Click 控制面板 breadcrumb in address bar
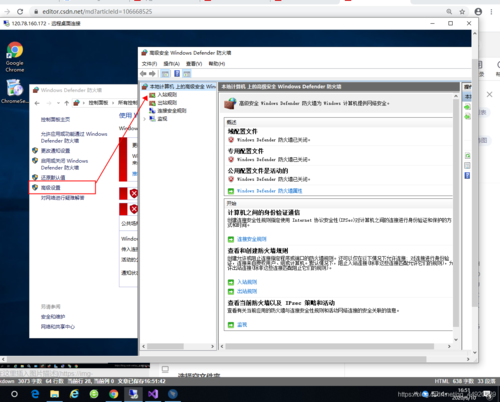This screenshot has width=500, height=402. pos(98,103)
